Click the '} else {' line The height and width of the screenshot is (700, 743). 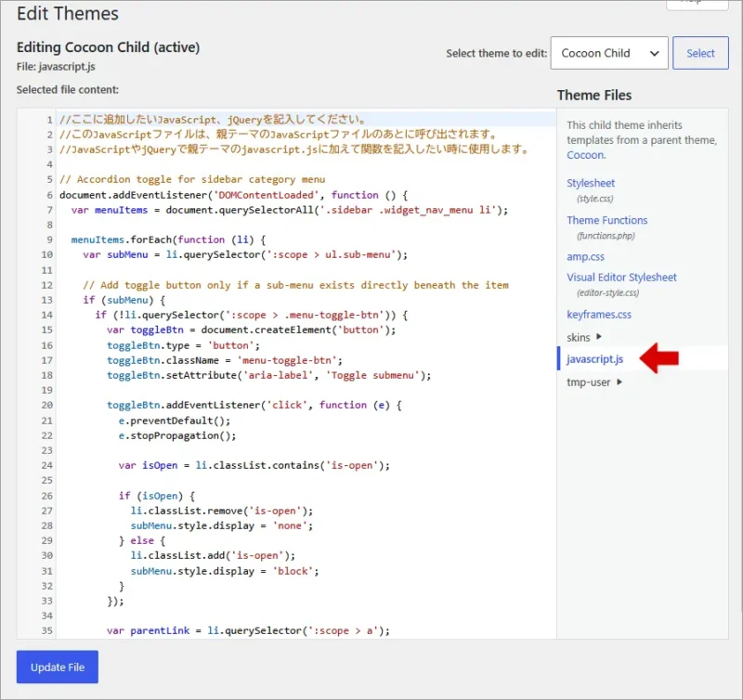click(142, 540)
